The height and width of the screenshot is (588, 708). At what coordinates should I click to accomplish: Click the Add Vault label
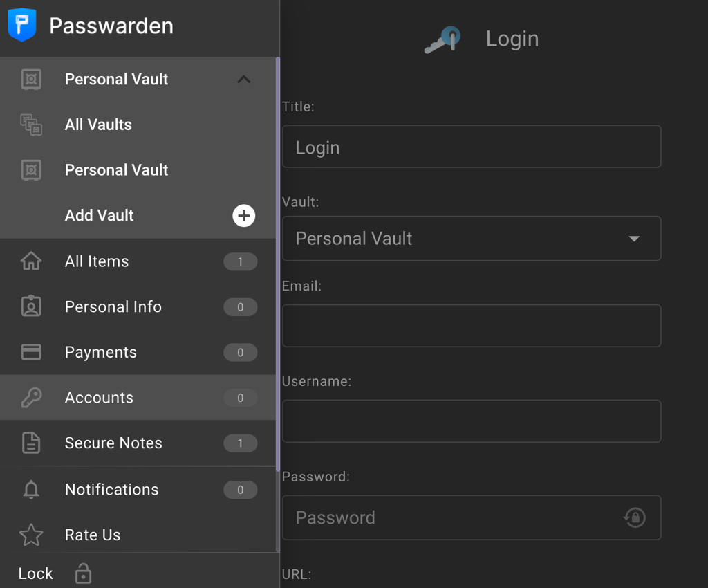(x=99, y=215)
